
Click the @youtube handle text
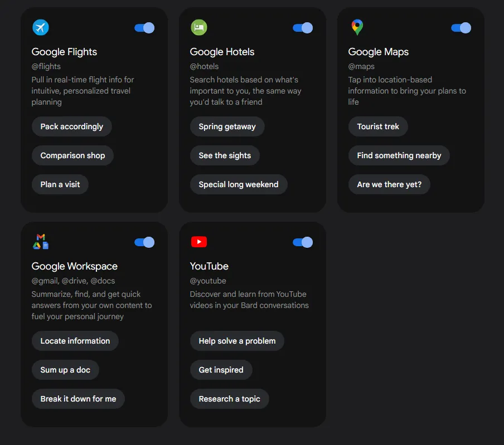point(208,281)
